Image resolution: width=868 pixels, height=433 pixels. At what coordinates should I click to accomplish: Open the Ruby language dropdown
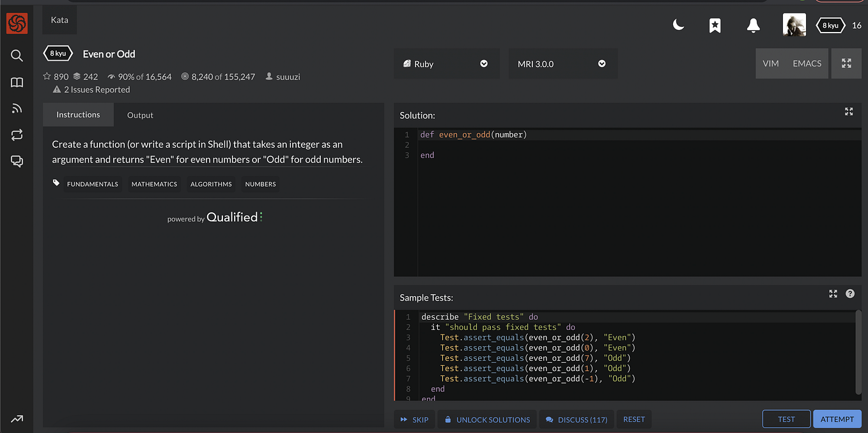tap(446, 63)
